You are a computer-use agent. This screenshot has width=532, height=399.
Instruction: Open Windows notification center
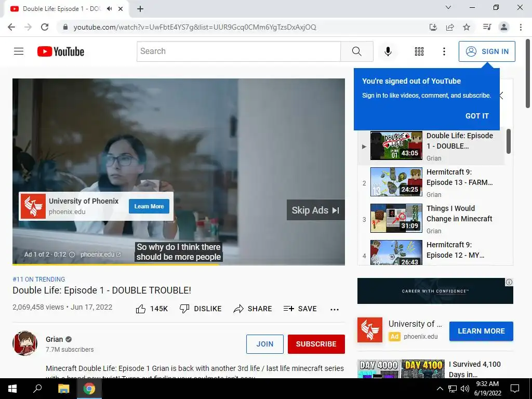515,389
